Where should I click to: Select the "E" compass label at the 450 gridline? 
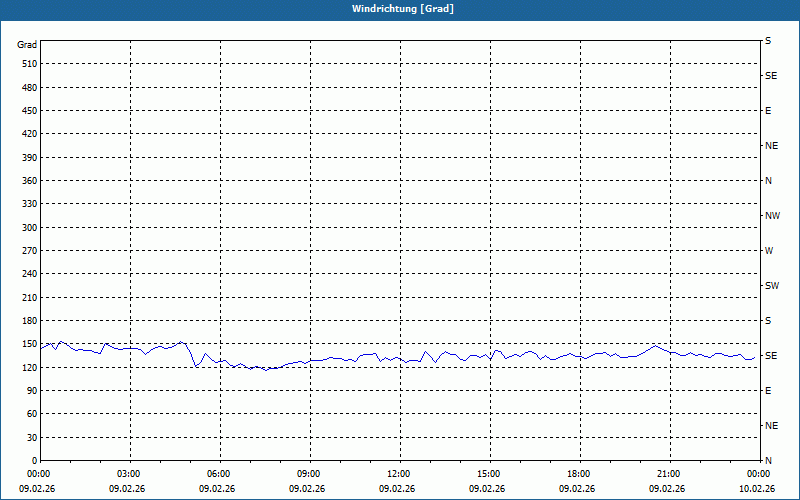click(x=768, y=111)
